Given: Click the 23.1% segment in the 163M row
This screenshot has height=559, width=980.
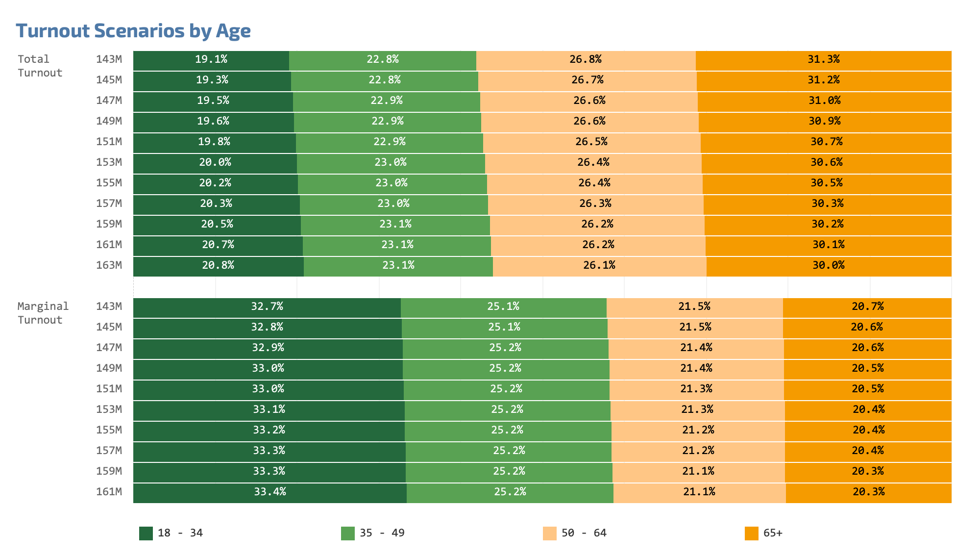Looking at the screenshot, I should (x=398, y=266).
